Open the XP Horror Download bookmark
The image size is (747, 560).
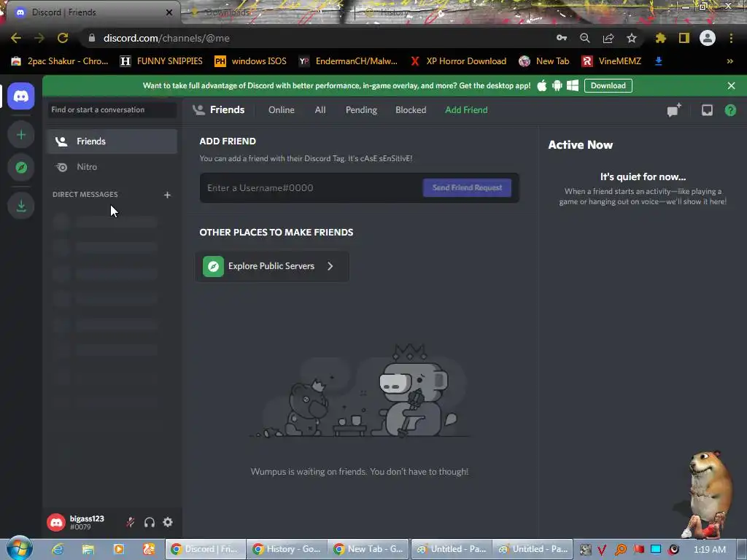point(458,61)
